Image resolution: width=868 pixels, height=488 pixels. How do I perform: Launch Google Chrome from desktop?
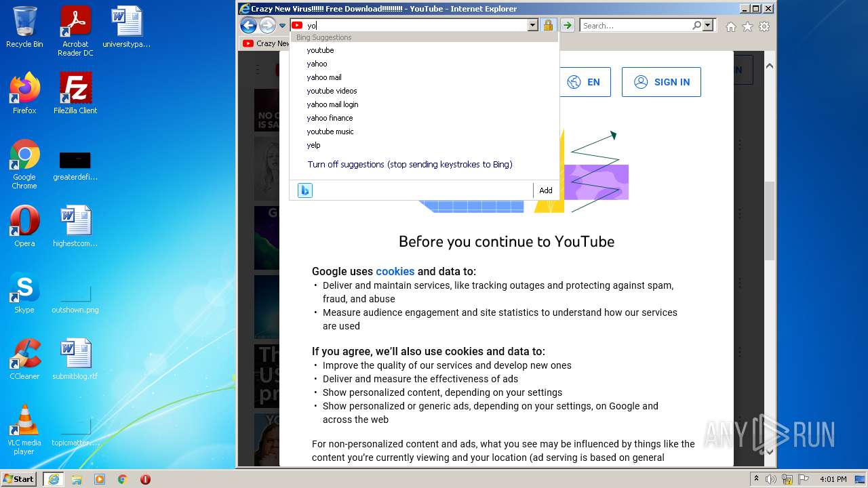[x=24, y=165]
